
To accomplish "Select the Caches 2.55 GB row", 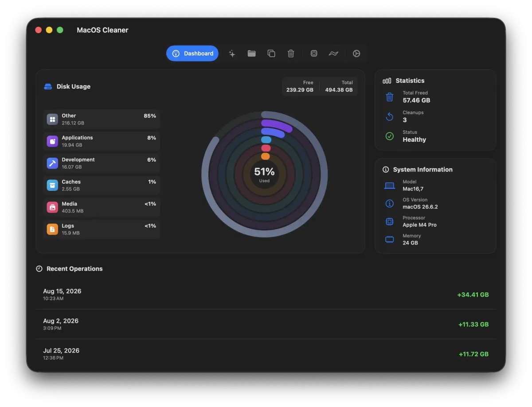I will (102, 186).
